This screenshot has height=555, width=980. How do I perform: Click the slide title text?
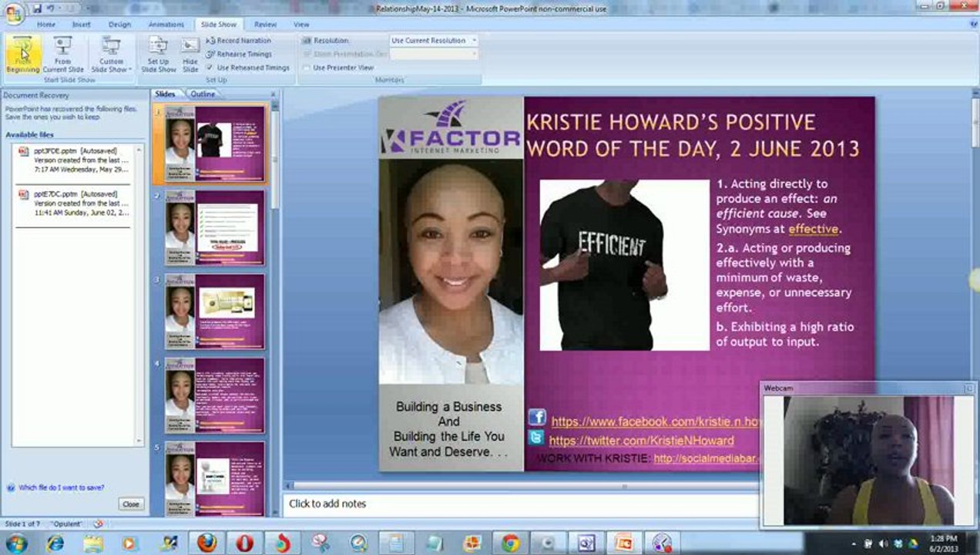point(693,134)
